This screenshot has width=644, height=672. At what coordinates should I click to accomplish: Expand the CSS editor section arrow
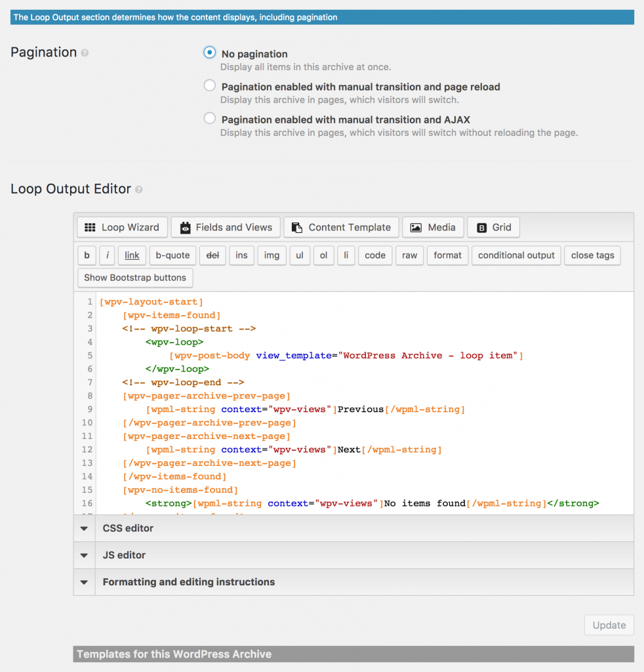(85, 528)
